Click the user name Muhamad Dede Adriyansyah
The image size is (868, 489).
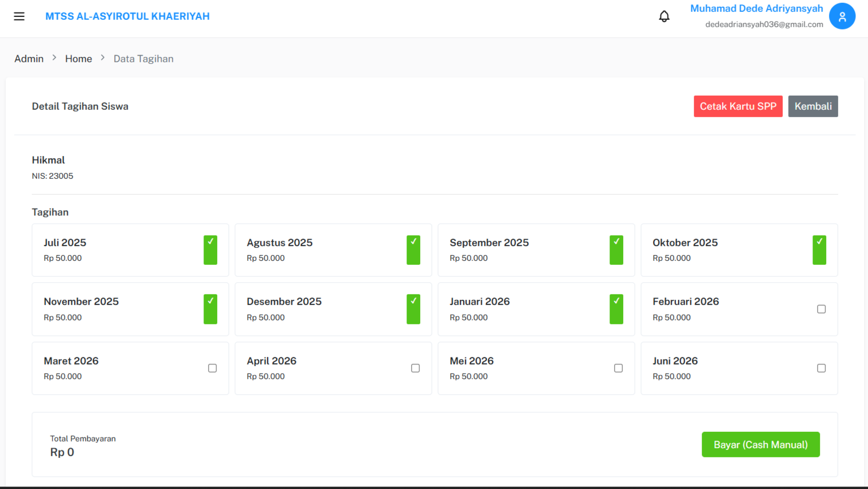click(757, 8)
